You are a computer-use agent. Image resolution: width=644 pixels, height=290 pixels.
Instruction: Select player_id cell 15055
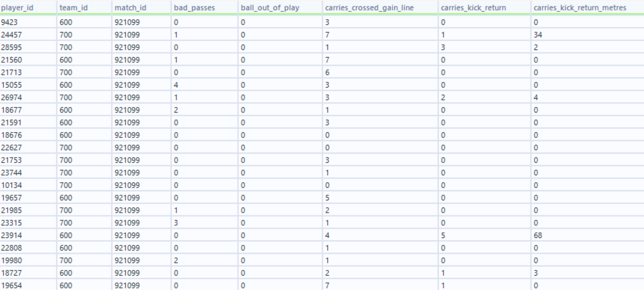click(x=28, y=85)
